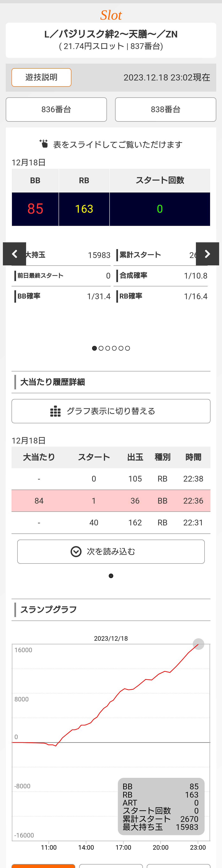Select the last pagination dot
Image resolution: width=222 pixels, height=868 pixels.
[127, 348]
